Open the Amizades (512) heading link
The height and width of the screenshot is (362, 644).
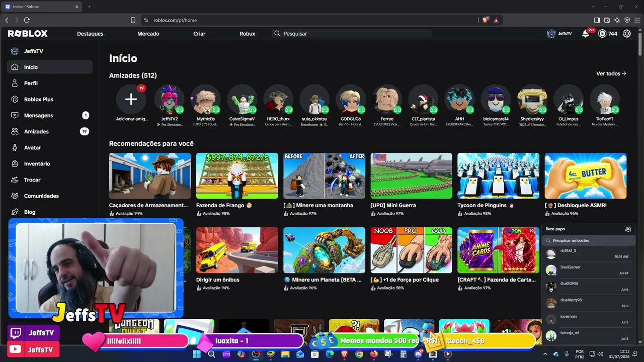pos(133,75)
